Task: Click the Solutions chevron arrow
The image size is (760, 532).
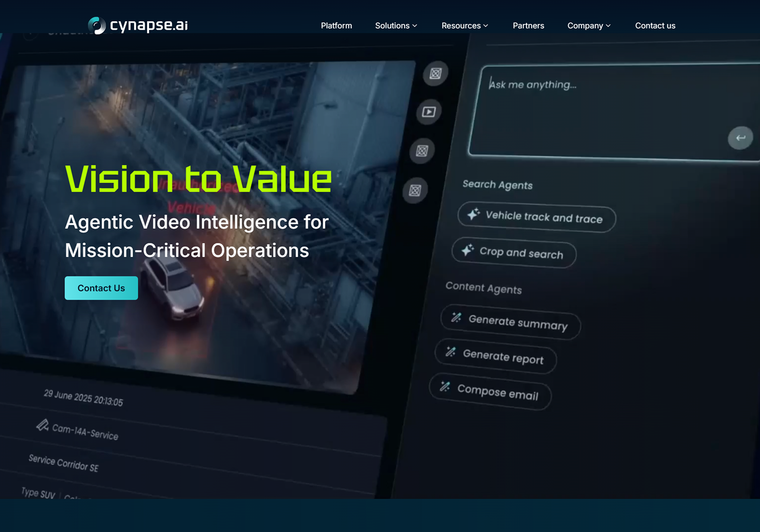Action: 414,26
